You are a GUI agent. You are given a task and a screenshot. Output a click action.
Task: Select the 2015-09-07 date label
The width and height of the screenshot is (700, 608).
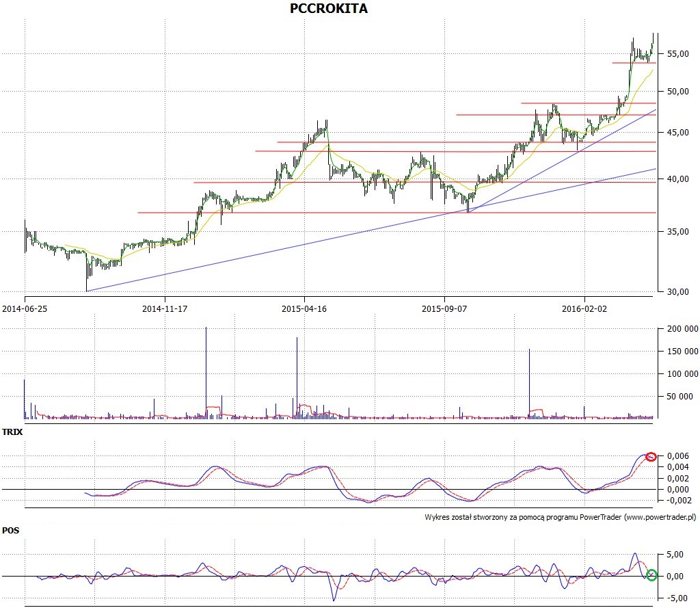pos(444,308)
